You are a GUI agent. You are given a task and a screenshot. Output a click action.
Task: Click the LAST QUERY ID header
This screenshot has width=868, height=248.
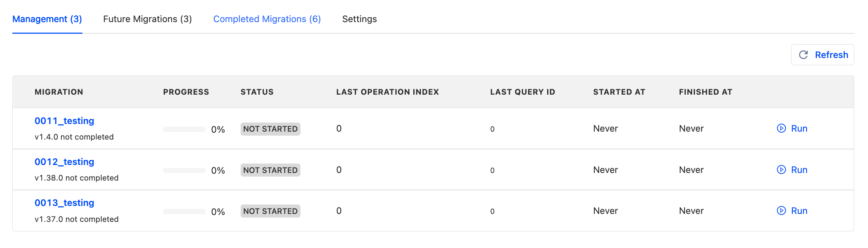point(523,92)
